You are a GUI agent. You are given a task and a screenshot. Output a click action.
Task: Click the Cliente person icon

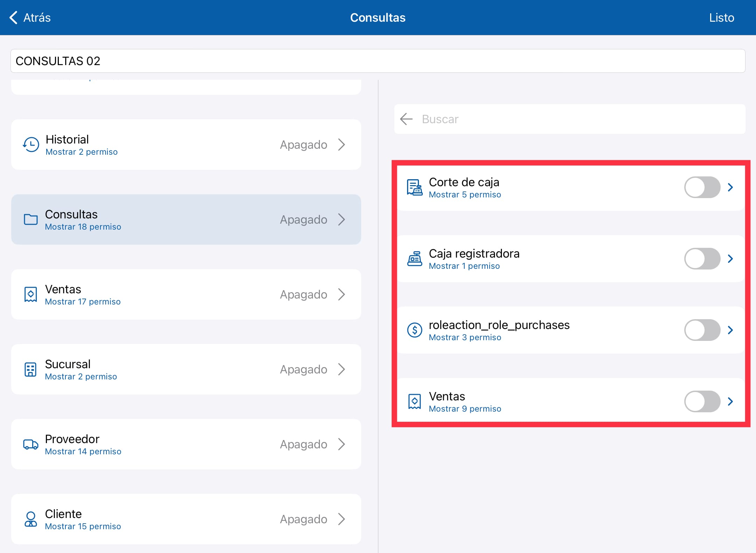[31, 519]
